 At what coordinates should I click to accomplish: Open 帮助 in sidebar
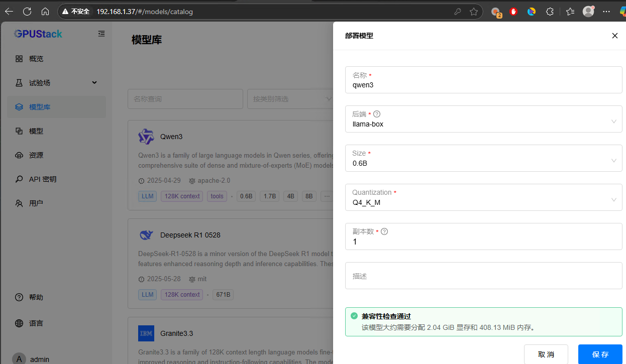(56, 297)
